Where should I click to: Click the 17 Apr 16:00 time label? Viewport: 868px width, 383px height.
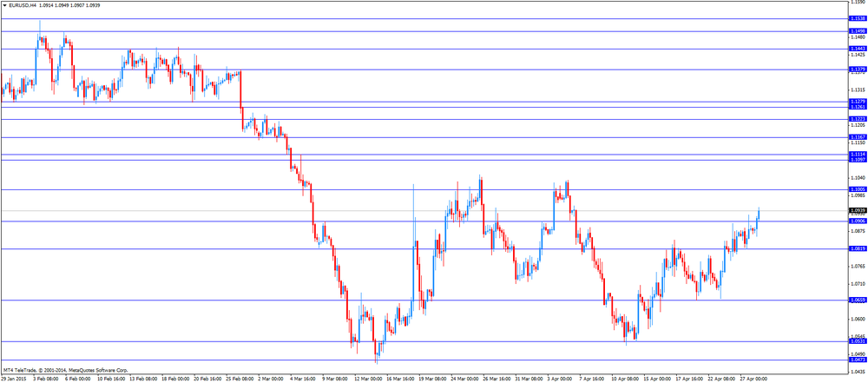coord(690,379)
